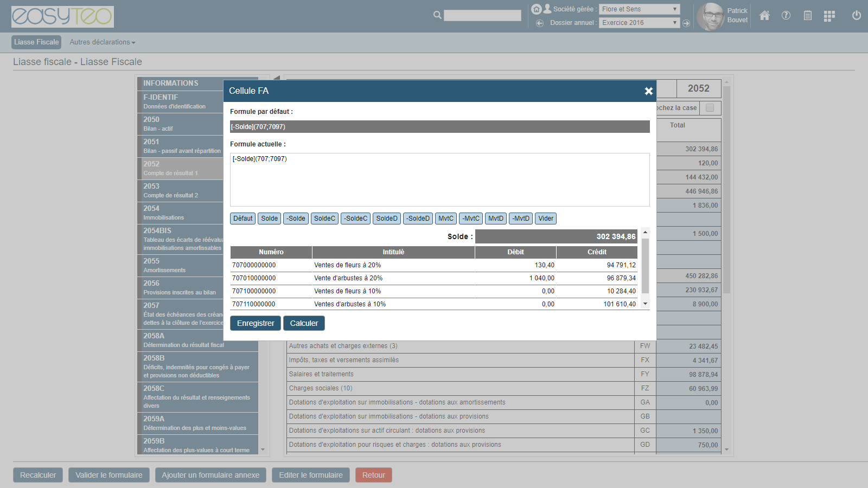Toggle the 'cochez la case' checkbox
Screen dimensions: 868x488
coord(710,108)
